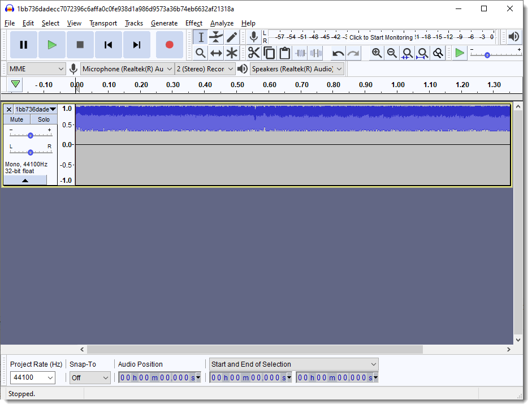Click the Undo icon
532x408 pixels.
[x=338, y=53]
